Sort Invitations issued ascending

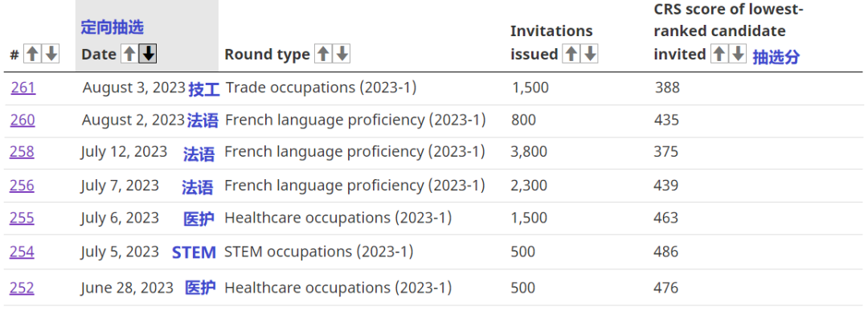pyautogui.click(x=571, y=54)
